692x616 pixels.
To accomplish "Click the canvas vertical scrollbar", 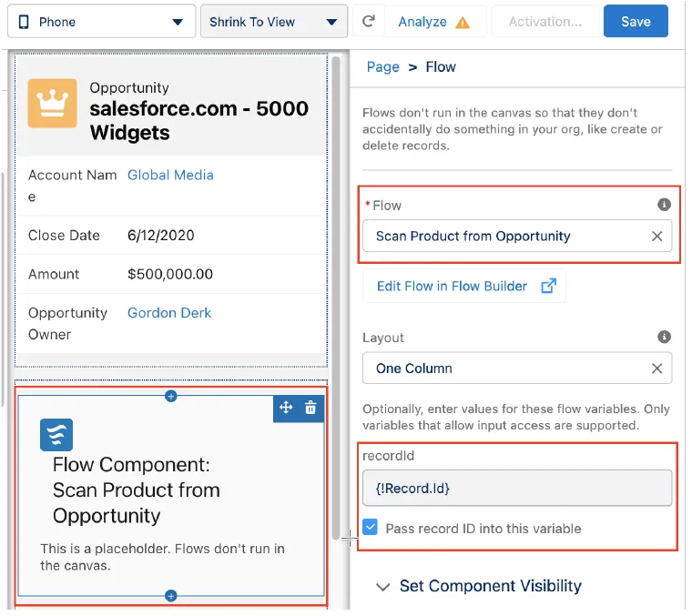I will click(x=338, y=299).
